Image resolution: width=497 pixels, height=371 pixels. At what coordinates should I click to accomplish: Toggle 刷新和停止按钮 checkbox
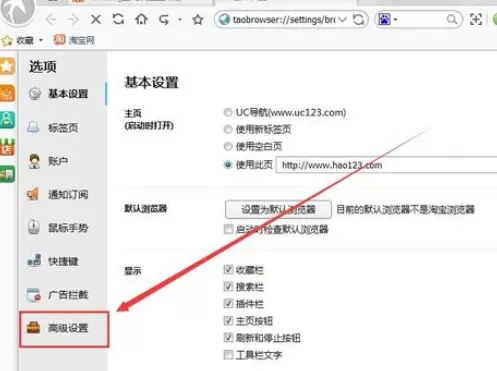pyautogui.click(x=228, y=338)
